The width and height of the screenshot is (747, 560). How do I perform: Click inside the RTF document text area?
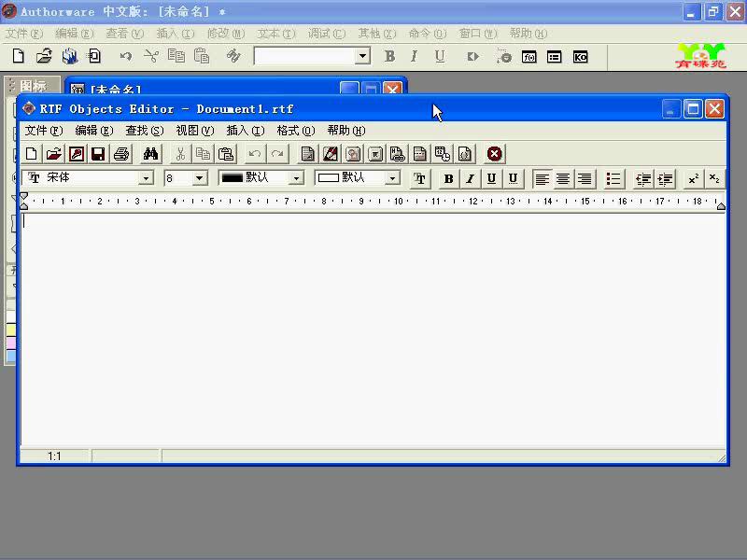[373, 329]
